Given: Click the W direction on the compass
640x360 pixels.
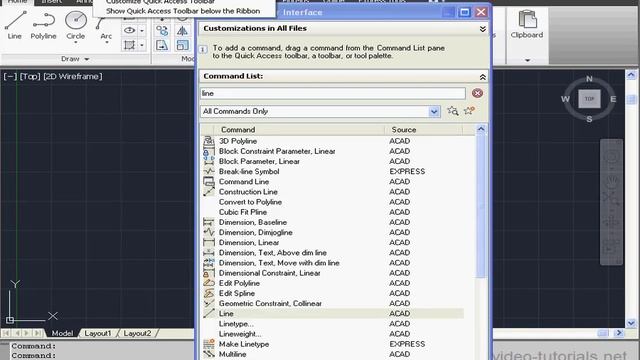Looking at the screenshot, I should click(565, 99).
